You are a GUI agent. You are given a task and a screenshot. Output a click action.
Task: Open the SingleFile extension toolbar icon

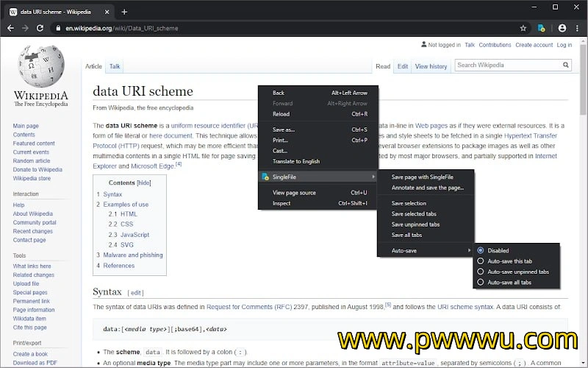tap(541, 28)
